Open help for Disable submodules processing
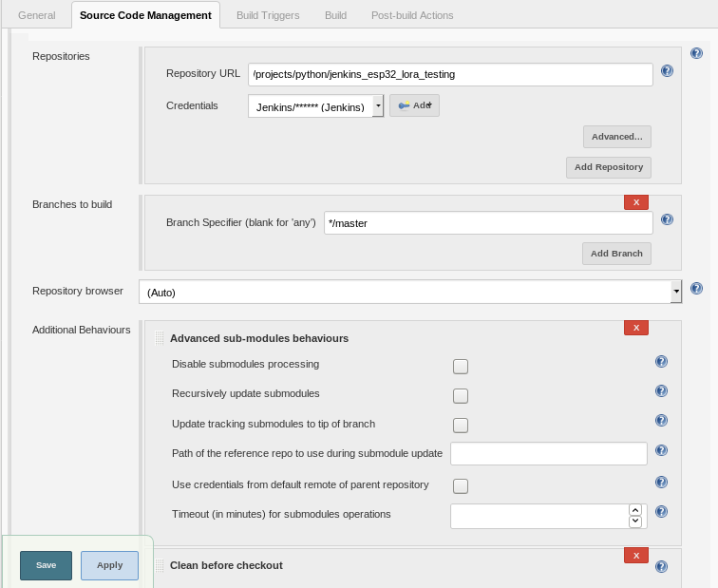718x588 pixels. coord(661,361)
